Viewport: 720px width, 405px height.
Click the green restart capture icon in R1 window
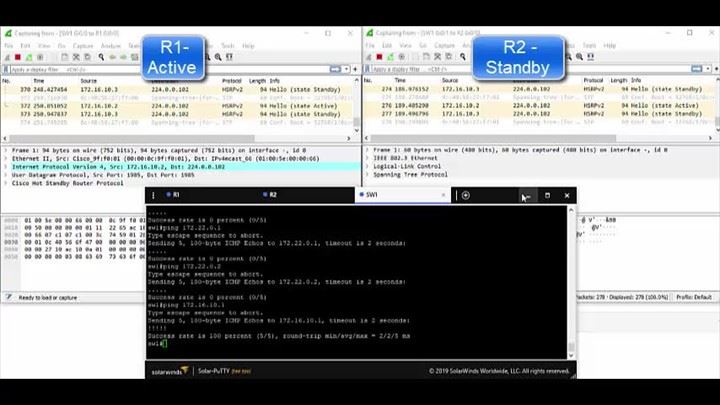click(x=30, y=57)
